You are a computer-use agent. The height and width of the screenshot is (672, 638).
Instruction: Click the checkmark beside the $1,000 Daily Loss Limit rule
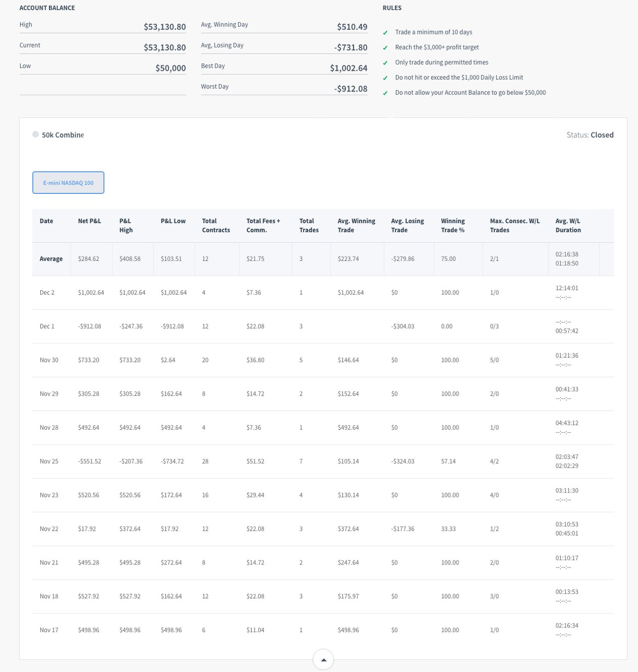point(385,78)
